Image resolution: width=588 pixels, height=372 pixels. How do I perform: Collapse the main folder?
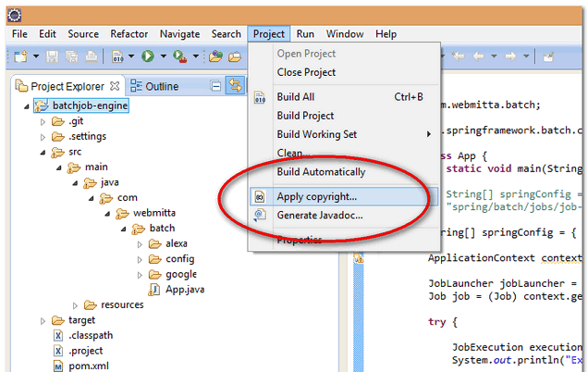(x=59, y=167)
